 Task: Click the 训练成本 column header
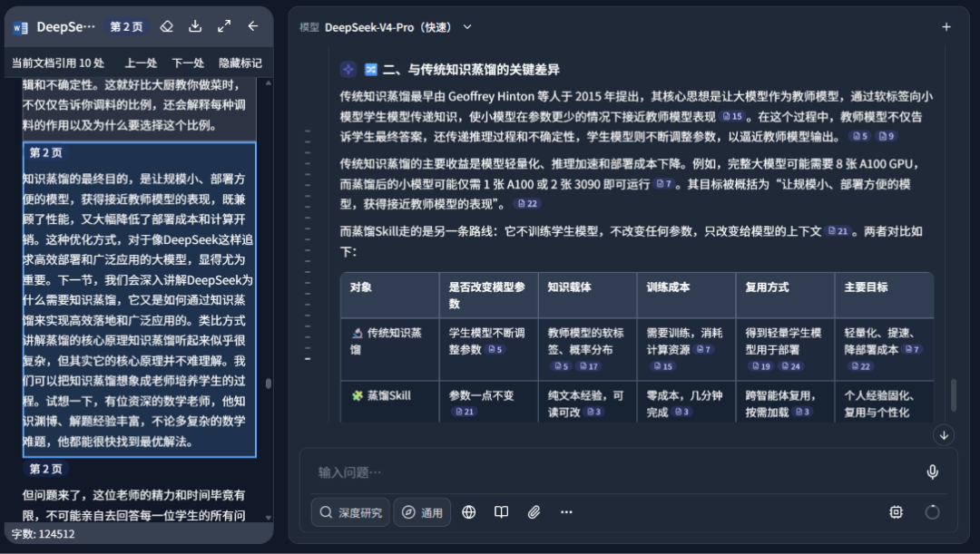[668, 287]
